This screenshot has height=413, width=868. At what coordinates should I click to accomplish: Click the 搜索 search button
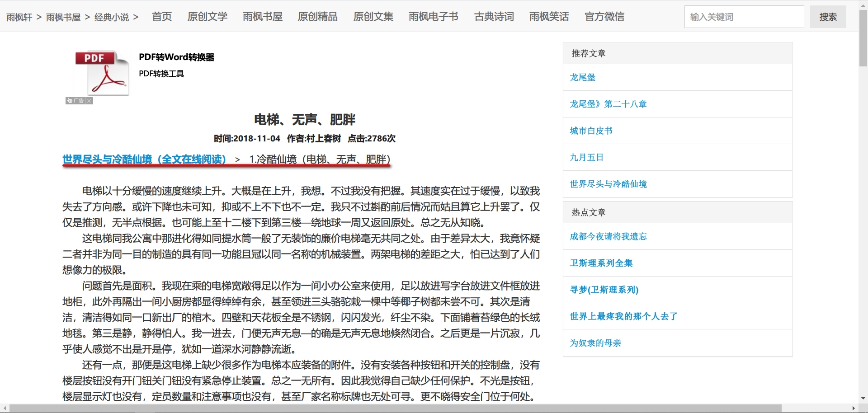pos(828,17)
